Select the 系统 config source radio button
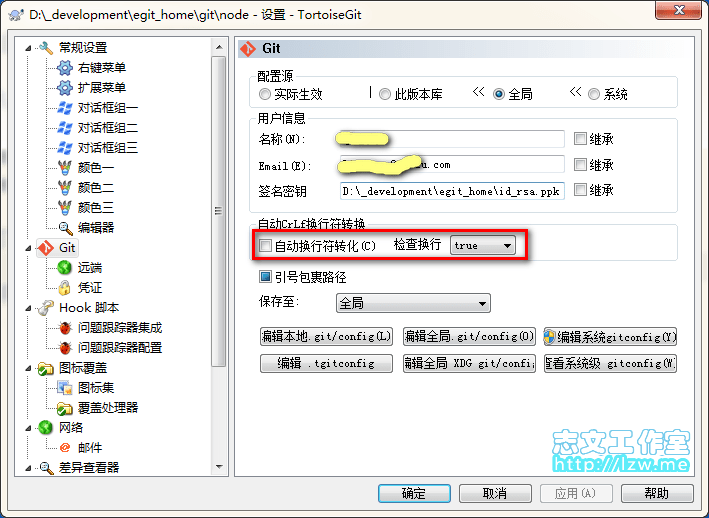The height and width of the screenshot is (518, 709). click(x=594, y=94)
